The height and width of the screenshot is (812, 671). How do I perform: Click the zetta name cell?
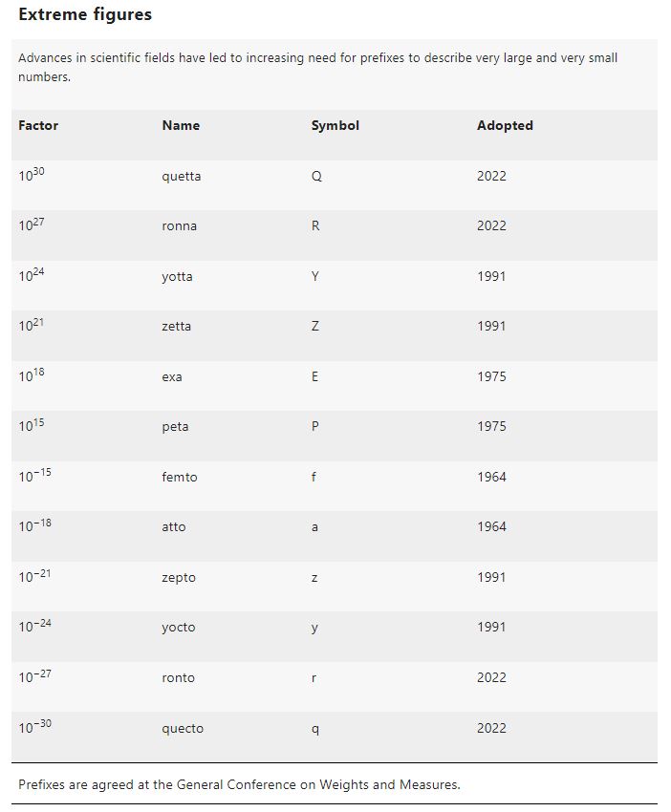[x=176, y=327]
